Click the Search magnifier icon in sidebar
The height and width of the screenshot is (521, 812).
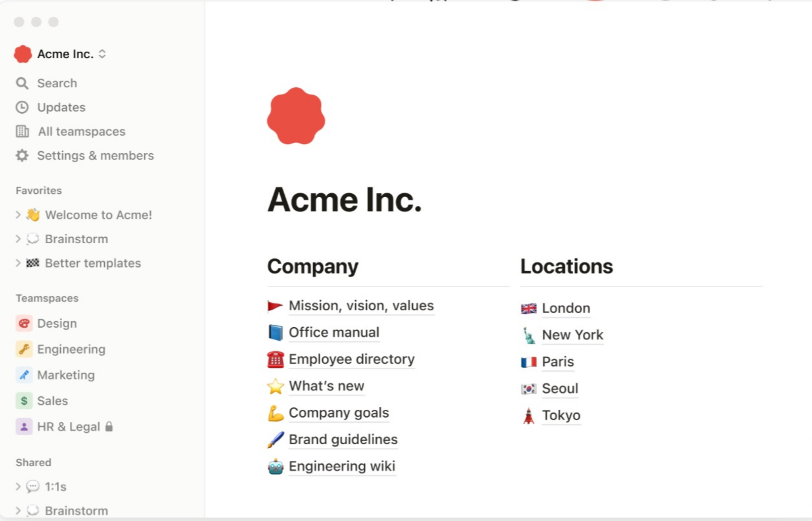(22, 83)
